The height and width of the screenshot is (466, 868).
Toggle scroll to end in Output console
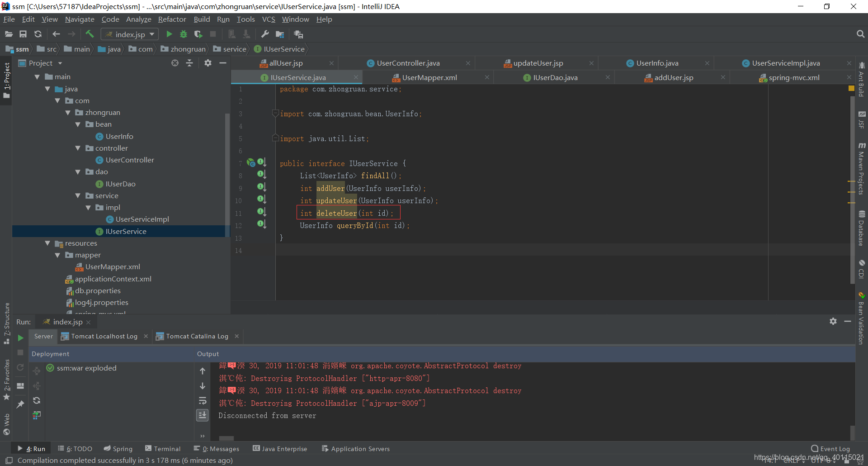click(203, 415)
